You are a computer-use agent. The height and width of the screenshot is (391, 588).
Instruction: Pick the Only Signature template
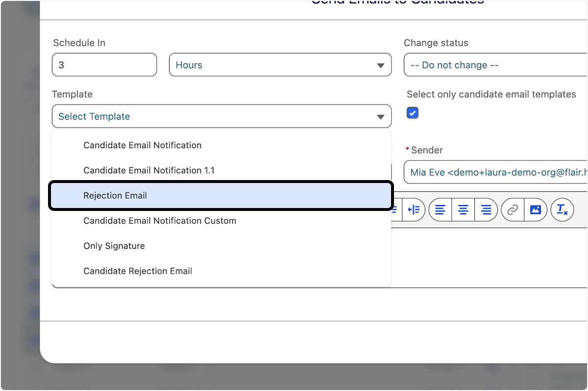[x=114, y=246]
